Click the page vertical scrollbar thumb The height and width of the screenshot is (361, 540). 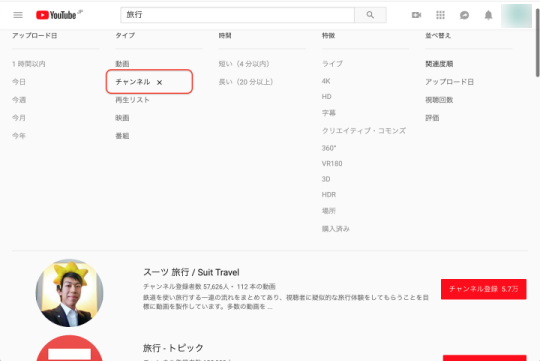click(538, 42)
